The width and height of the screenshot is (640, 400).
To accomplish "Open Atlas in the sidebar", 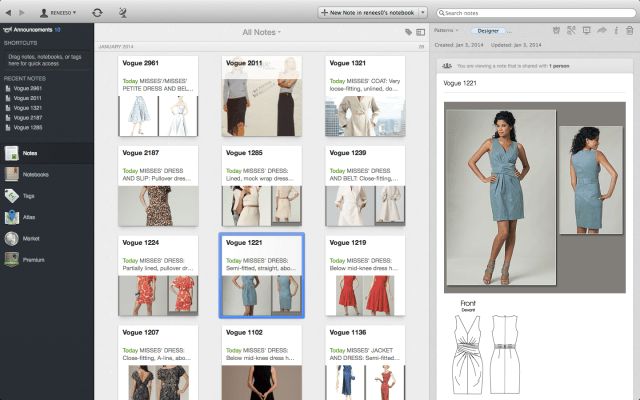I will pyautogui.click(x=47, y=217).
